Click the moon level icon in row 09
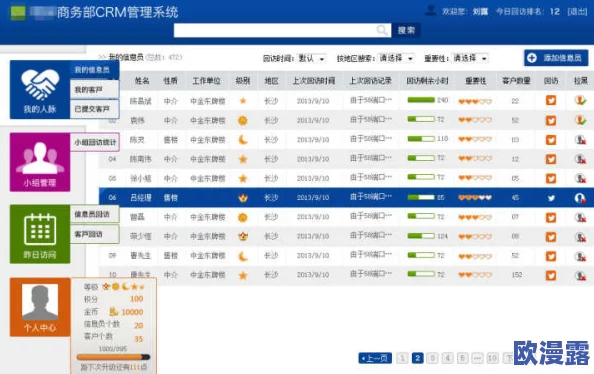This screenshot has width=594, height=374. click(243, 256)
